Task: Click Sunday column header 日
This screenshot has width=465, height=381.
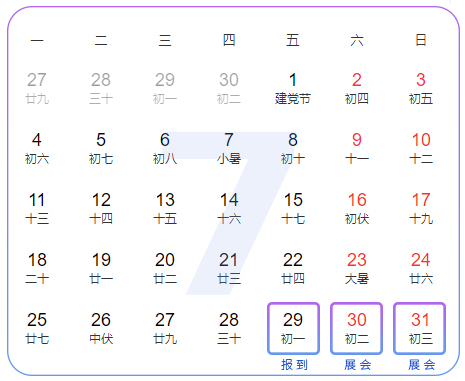Action: 421,40
